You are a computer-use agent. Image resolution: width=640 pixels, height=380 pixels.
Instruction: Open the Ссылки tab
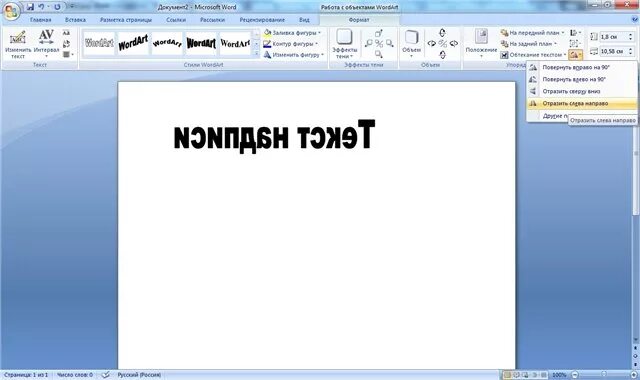pyautogui.click(x=176, y=20)
